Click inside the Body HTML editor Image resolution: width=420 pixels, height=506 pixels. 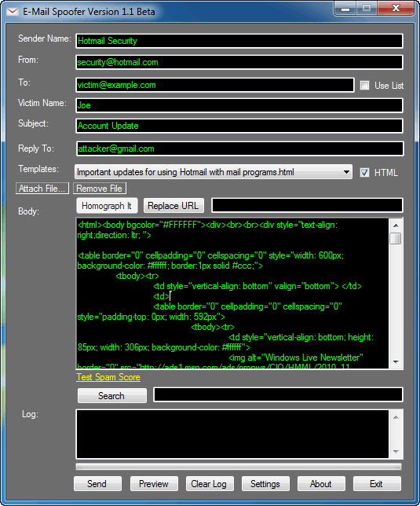[x=232, y=294]
